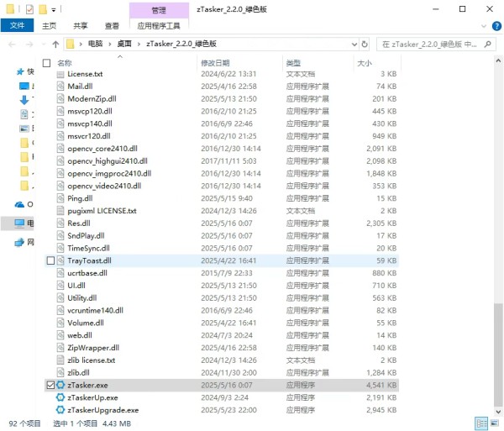
Task: Open OneDrive cloud icon in sidebar
Action: click(x=19, y=204)
